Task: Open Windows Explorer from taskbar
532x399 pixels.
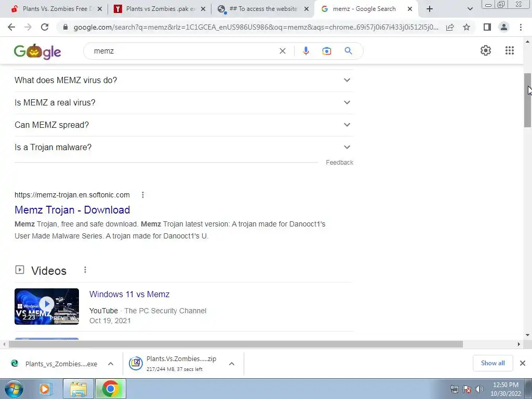Action: click(x=78, y=389)
